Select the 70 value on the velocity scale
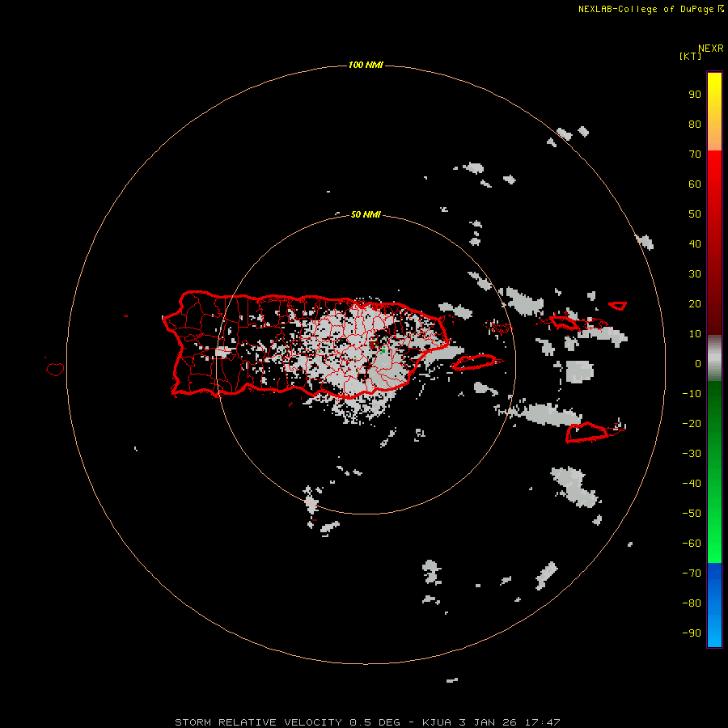The image size is (728, 728). tap(695, 154)
